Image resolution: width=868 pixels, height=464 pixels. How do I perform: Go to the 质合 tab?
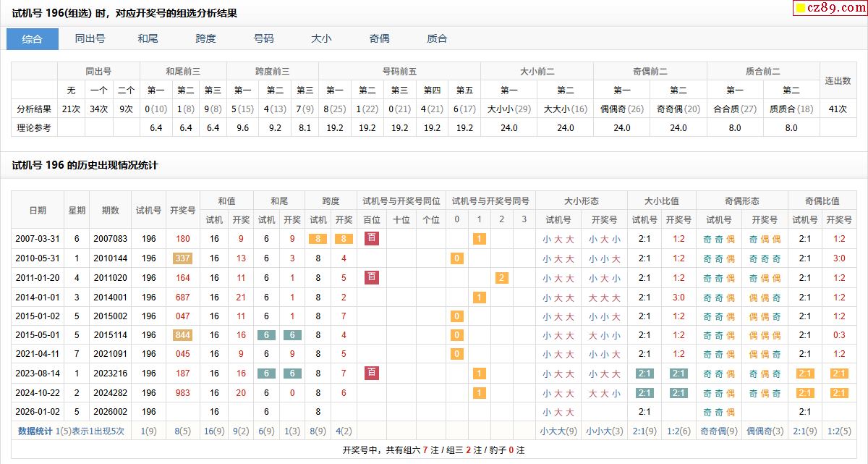437,39
